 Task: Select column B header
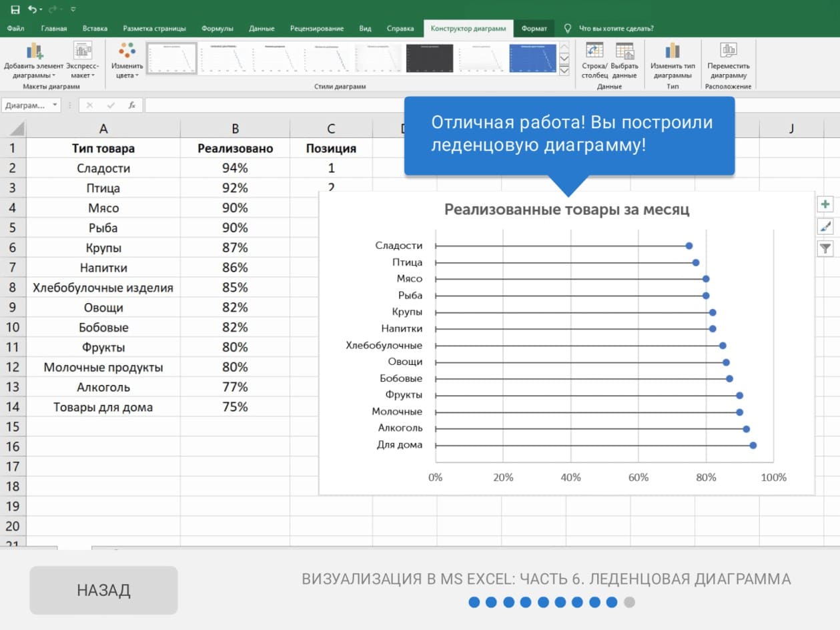click(235, 129)
